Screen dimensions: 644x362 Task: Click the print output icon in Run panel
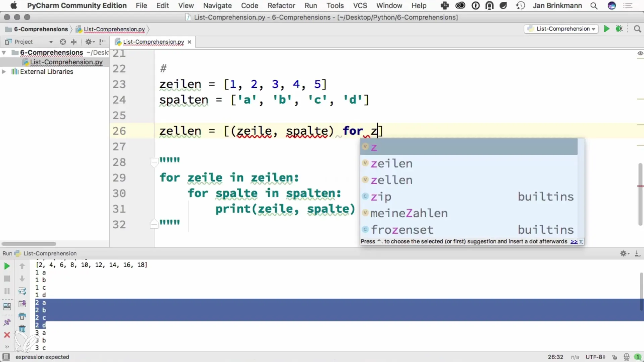click(22, 316)
